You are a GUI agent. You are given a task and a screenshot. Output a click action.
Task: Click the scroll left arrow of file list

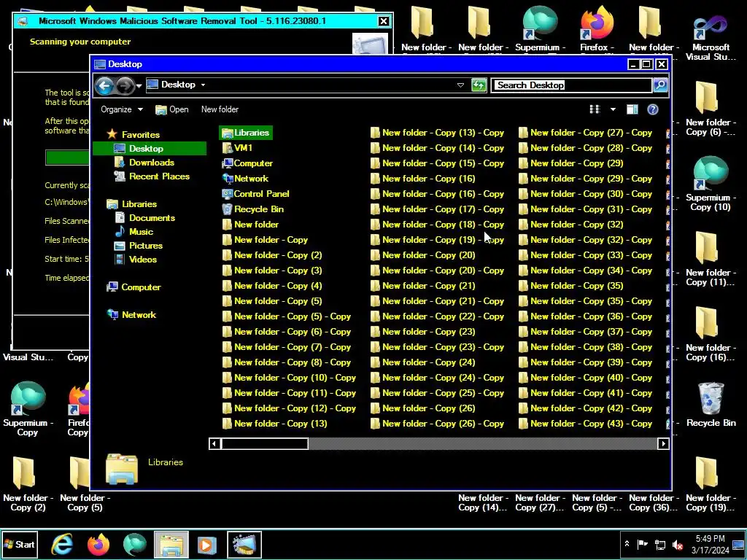coord(214,444)
